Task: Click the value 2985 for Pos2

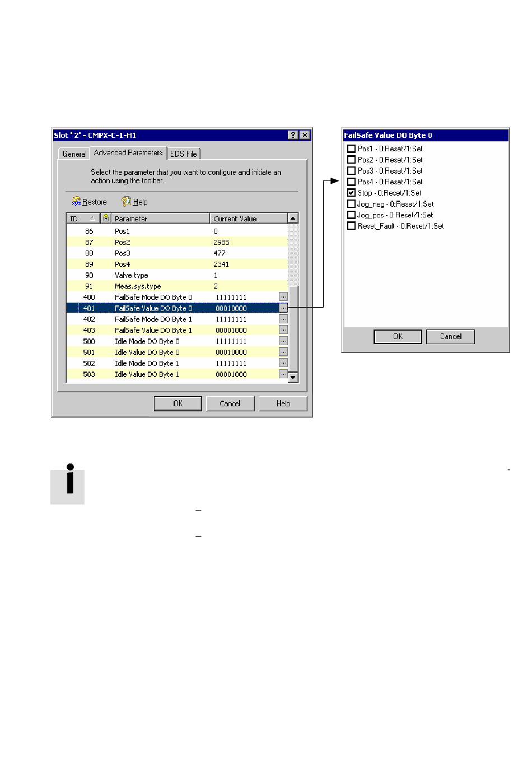Action: 221,242
